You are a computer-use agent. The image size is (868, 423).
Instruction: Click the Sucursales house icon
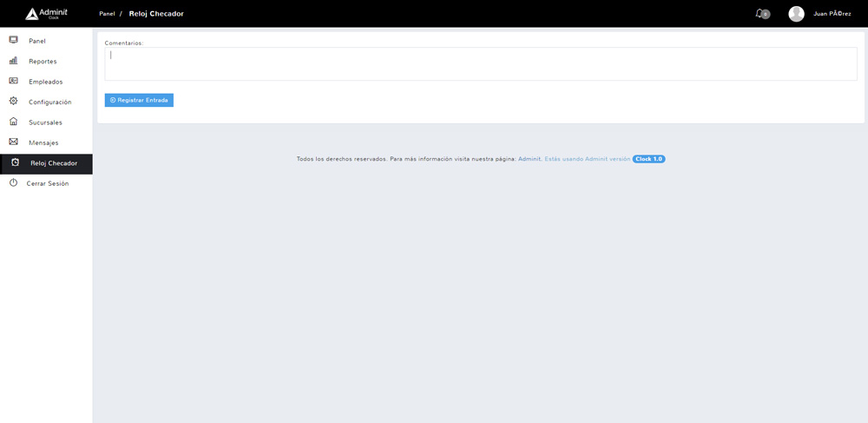coord(13,122)
